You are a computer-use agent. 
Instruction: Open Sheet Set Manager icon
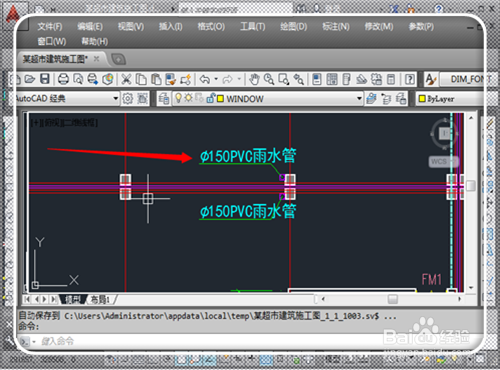[361, 79]
